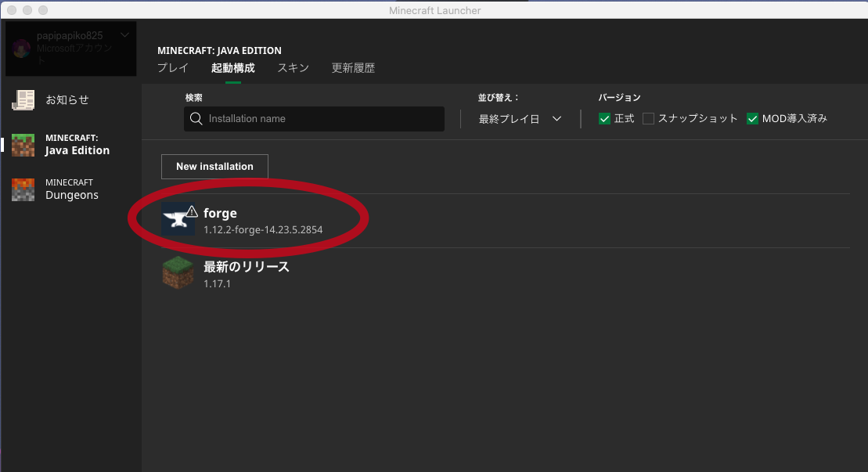The height and width of the screenshot is (472, 868).
Task: Switch to the スキン tab
Action: [x=294, y=68]
